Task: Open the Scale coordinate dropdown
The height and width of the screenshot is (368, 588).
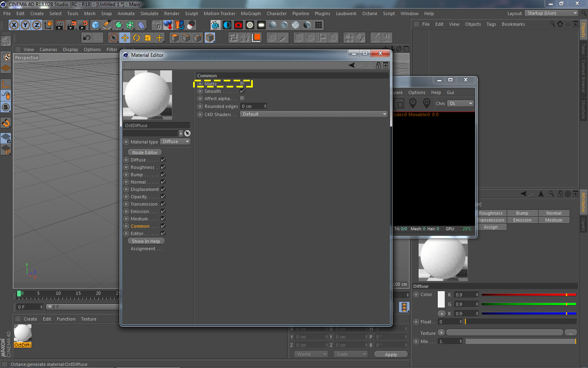Action: tap(351, 355)
